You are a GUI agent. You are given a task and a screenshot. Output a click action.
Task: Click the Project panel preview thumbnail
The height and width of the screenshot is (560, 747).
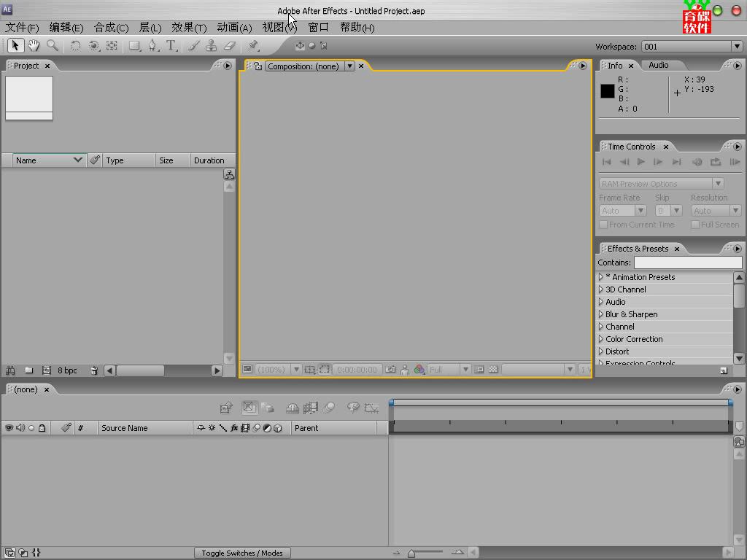(x=29, y=98)
